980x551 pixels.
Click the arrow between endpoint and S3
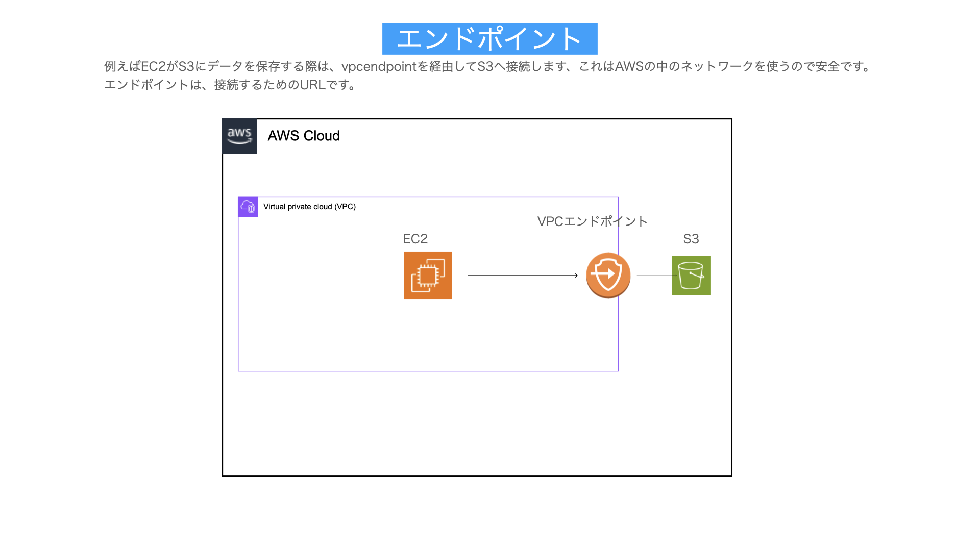tap(657, 275)
